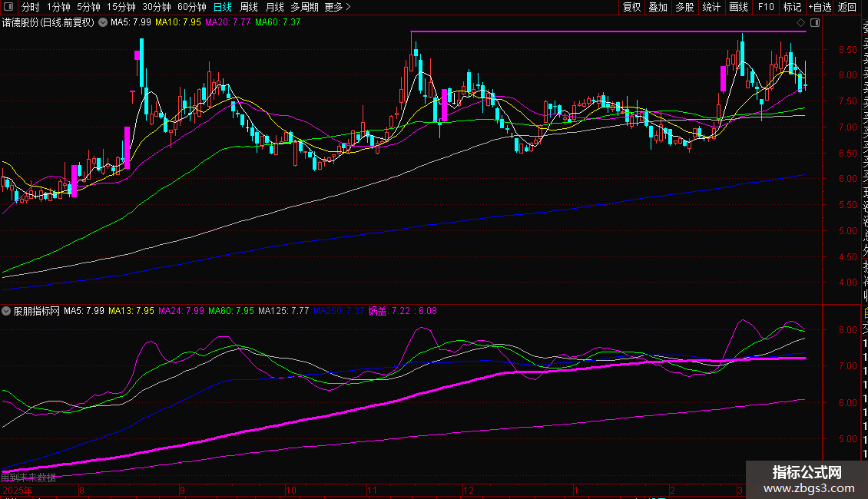Screen dimensions: 868x499
Task: Expand the 更多 periods menu
Action: [337, 7]
